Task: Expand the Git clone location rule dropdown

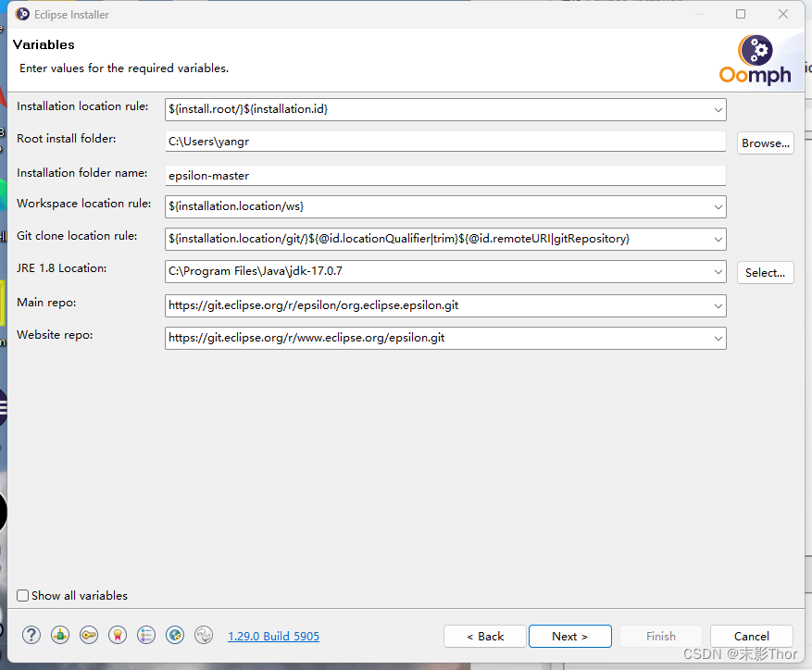Action: 718,239
